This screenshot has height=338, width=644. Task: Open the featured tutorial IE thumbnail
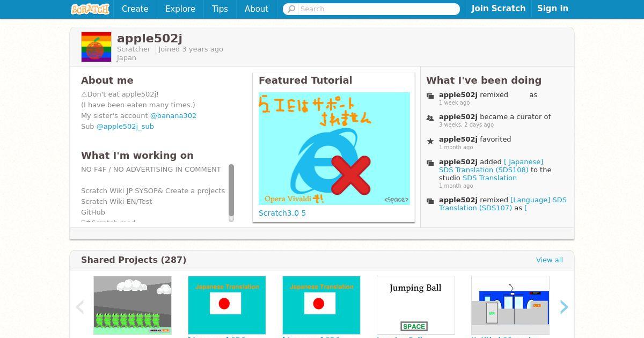(x=334, y=149)
